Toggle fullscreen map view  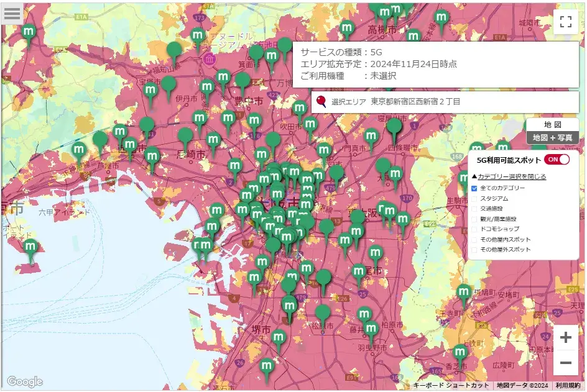pyautogui.click(x=565, y=22)
